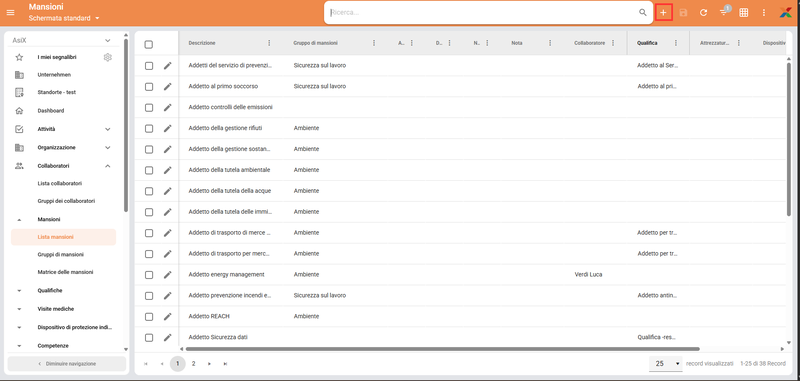Check Addetto Sicurezza dati row

tap(148, 338)
